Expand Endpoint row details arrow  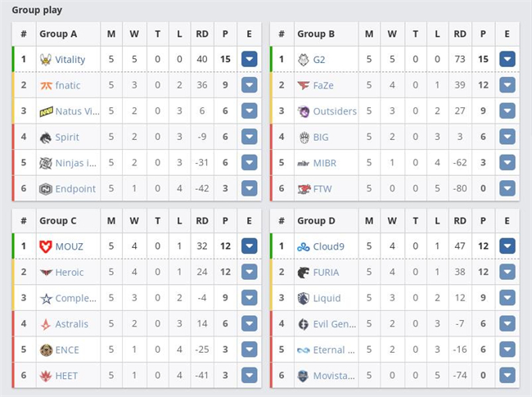coord(250,188)
